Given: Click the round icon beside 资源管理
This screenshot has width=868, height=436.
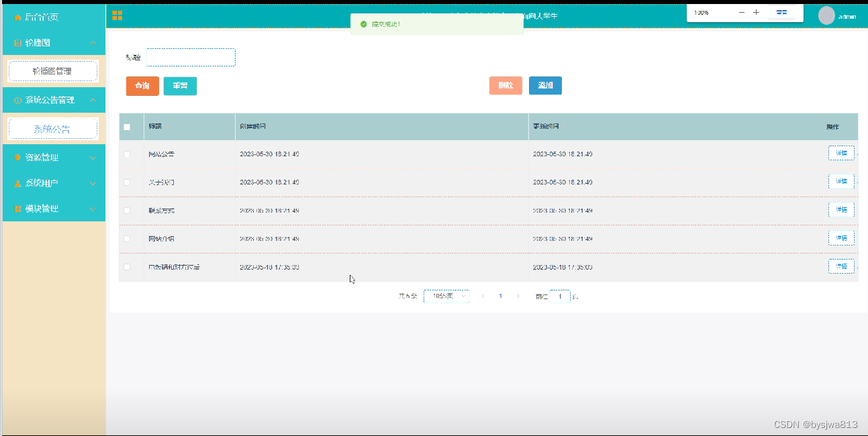Looking at the screenshot, I should (x=17, y=158).
